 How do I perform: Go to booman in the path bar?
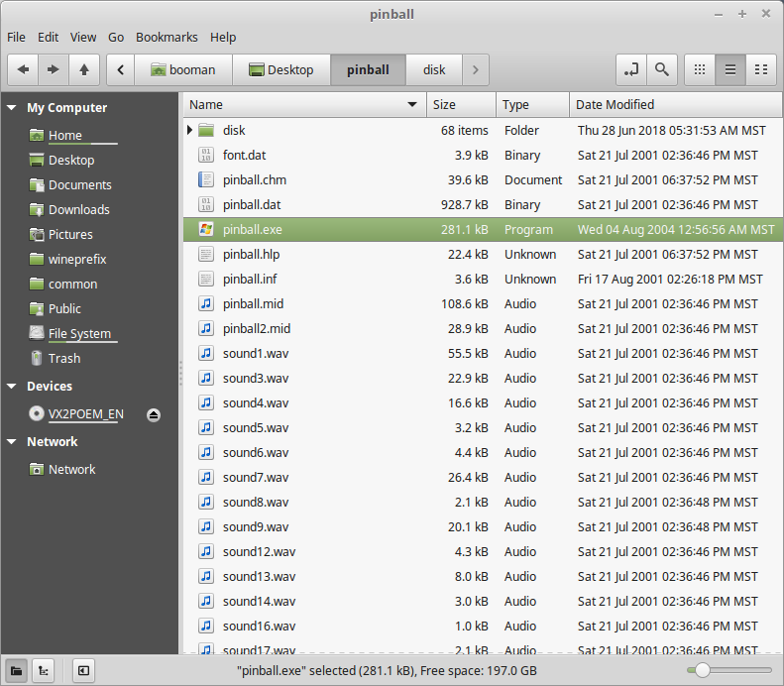click(182, 69)
